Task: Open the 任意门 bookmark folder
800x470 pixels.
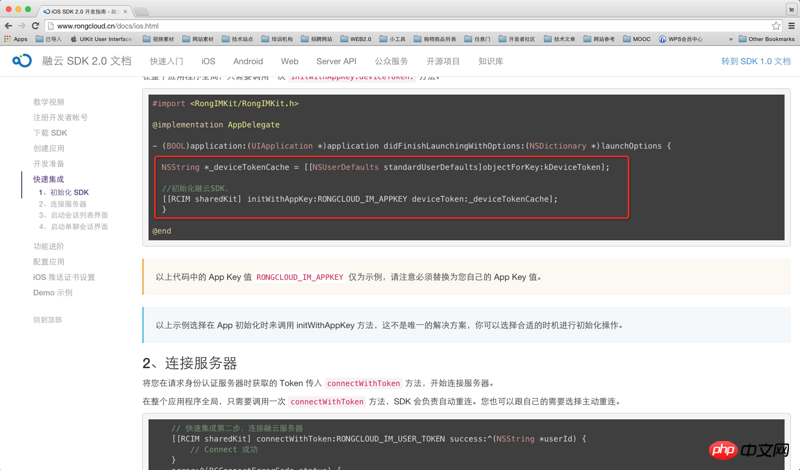Action: pyautogui.click(x=478, y=39)
